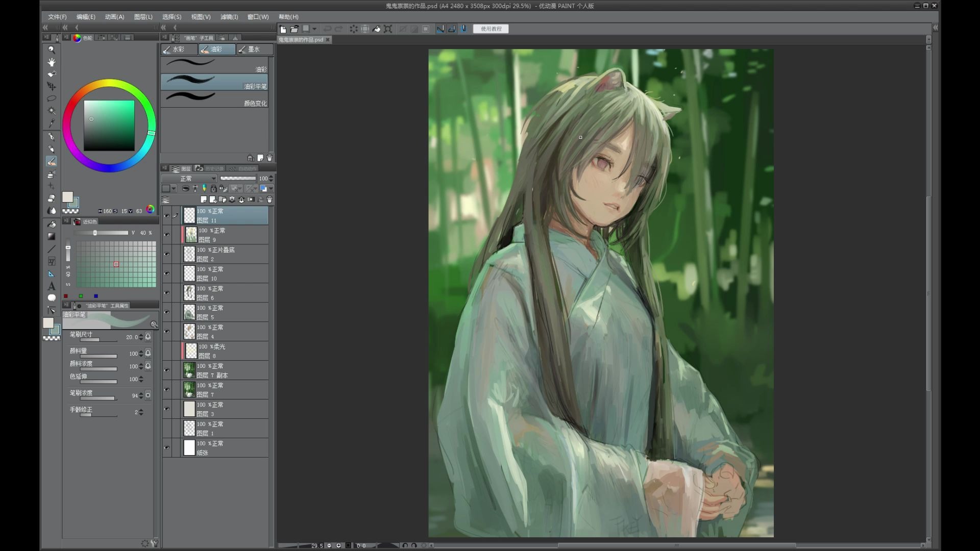Select the Hand move-view tool
Image resolution: width=980 pixels, height=551 pixels.
pos(52,62)
